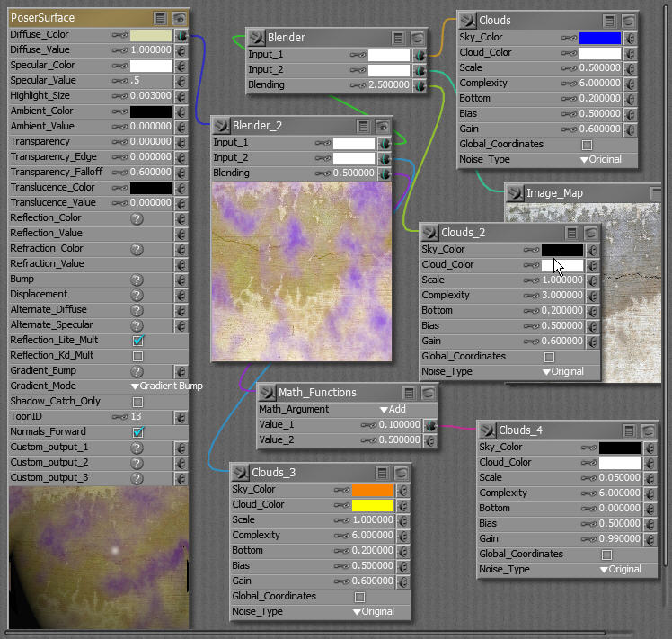
Task: Click the Highlight_Size value 0.003000
Action: 151,96
